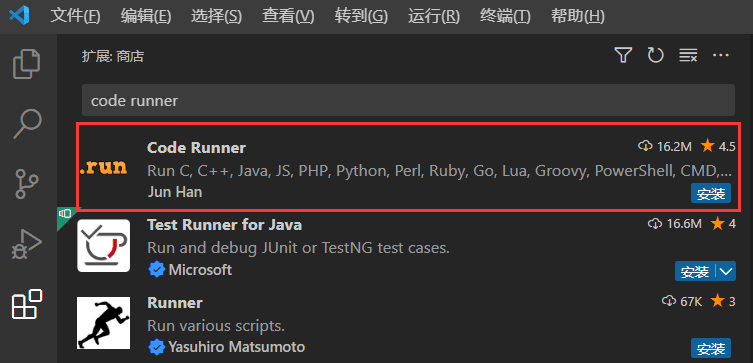This screenshot has width=753, height=363.
Task: Click Microsoft verified publisher badge
Action: (x=157, y=270)
